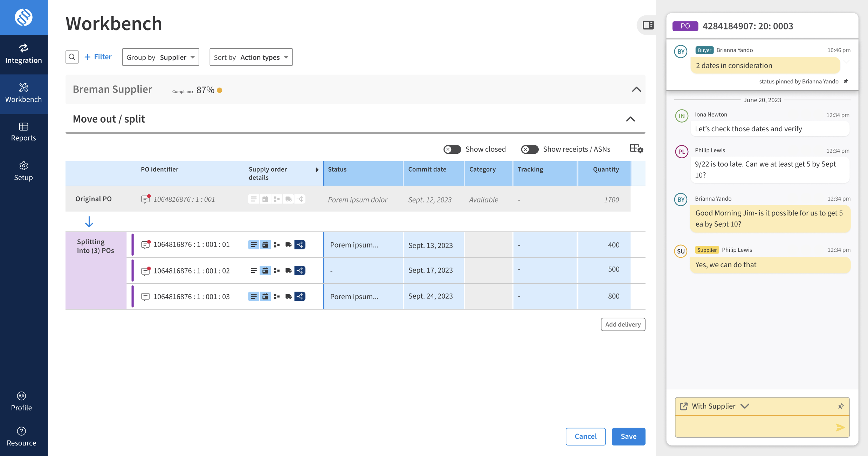The width and height of the screenshot is (868, 456).
Task: Click text lines icon in 001:02 row
Action: [x=254, y=270]
